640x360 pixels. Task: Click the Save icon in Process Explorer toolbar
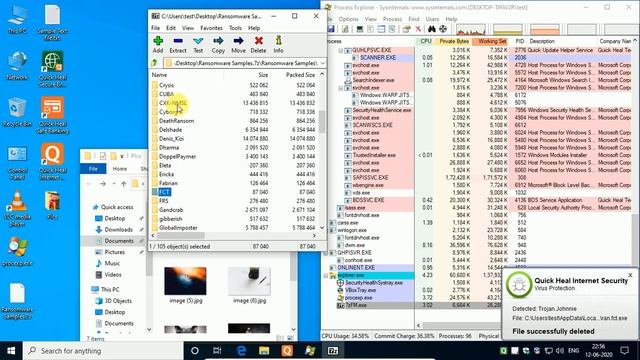331,29
